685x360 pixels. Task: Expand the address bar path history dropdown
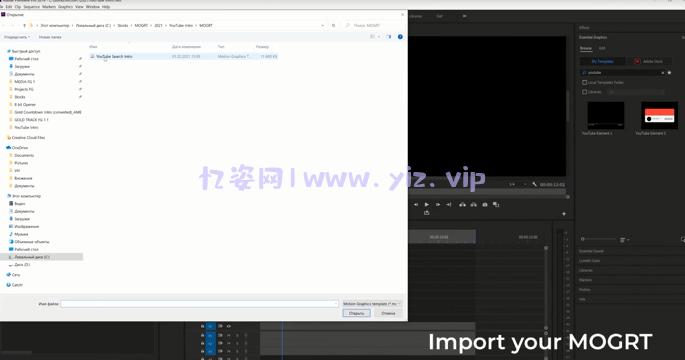(x=322, y=25)
